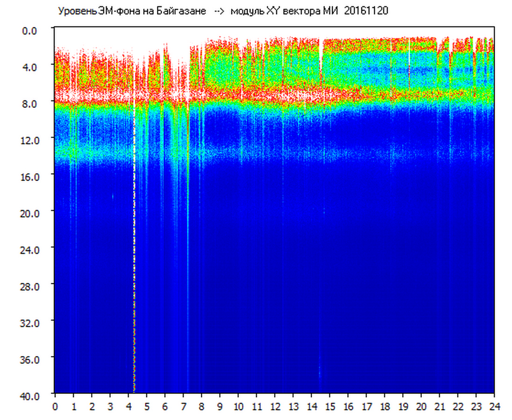
Task: Click hour "0" on the horizontal axis
Action: (x=55, y=406)
